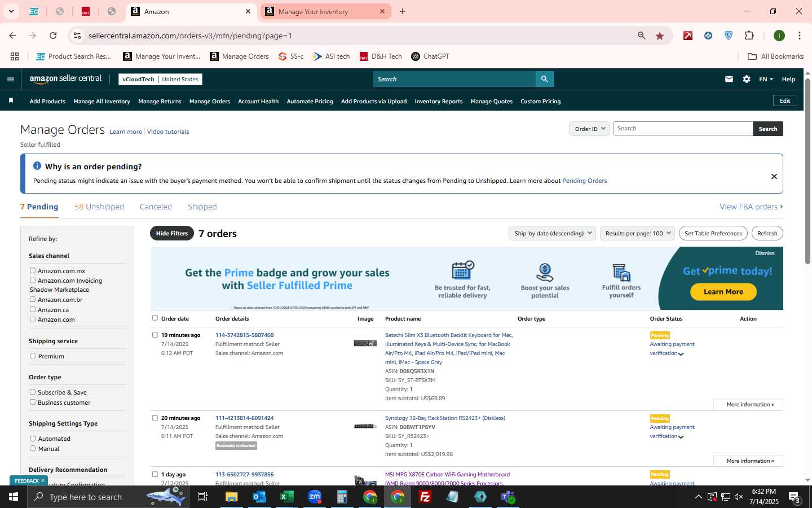Tick checkbox for order 111-4213814-6091424
Viewport: 812px width, 508px height.
click(155, 418)
